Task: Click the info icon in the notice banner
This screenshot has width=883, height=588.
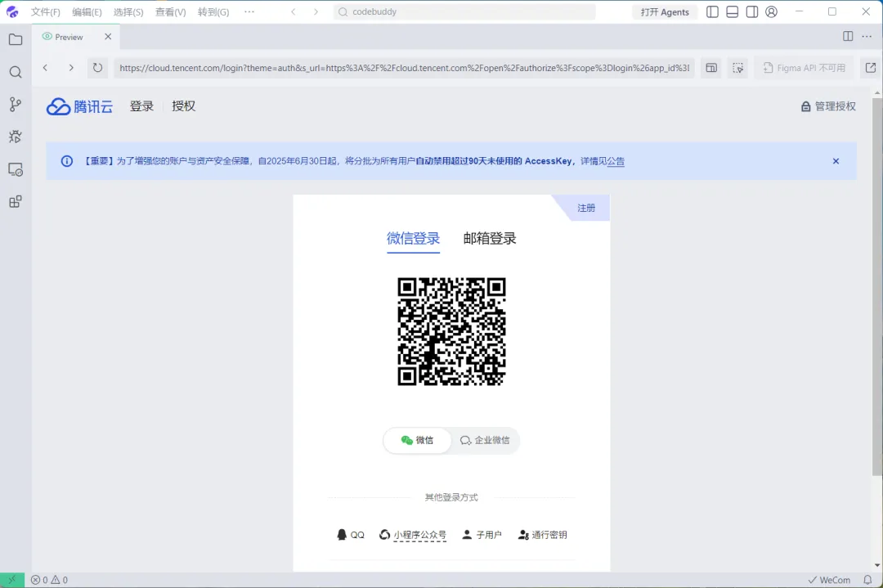Action: tap(67, 161)
